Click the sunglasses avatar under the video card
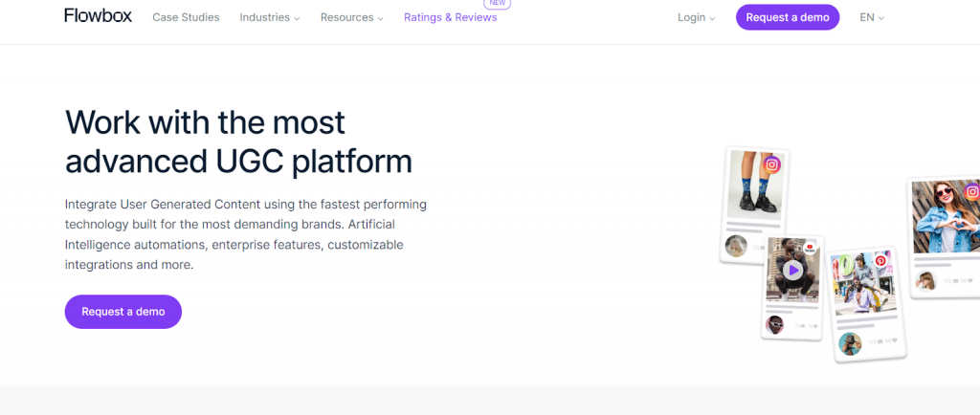 coord(775,324)
